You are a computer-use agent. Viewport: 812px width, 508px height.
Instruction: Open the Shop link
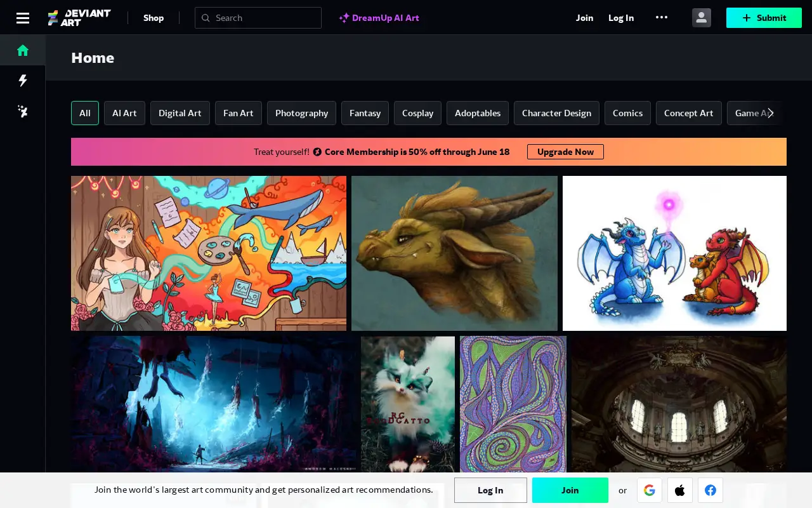point(154,18)
